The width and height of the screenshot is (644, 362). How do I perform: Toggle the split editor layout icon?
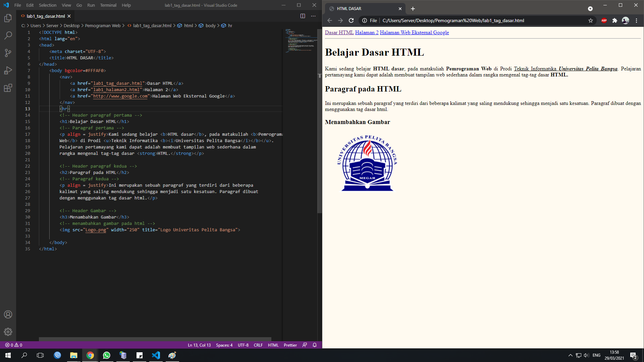(x=303, y=16)
